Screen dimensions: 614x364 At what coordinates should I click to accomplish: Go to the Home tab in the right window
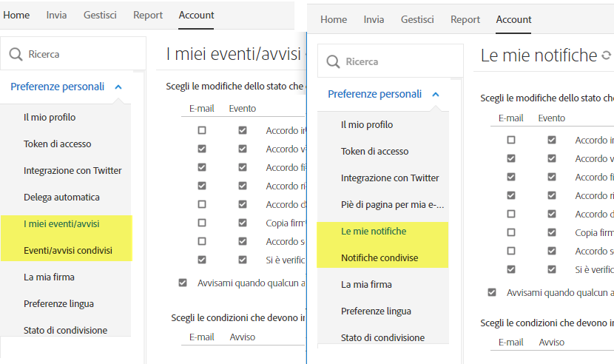coord(334,20)
